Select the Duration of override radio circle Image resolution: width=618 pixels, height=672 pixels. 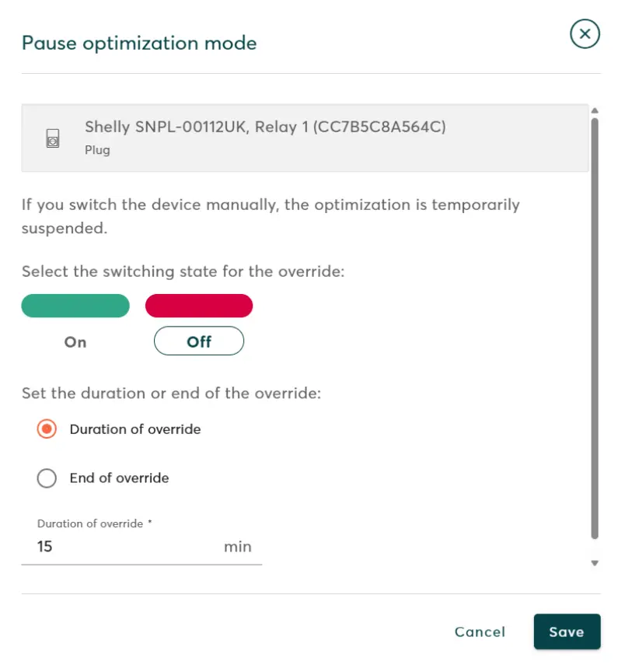point(47,429)
